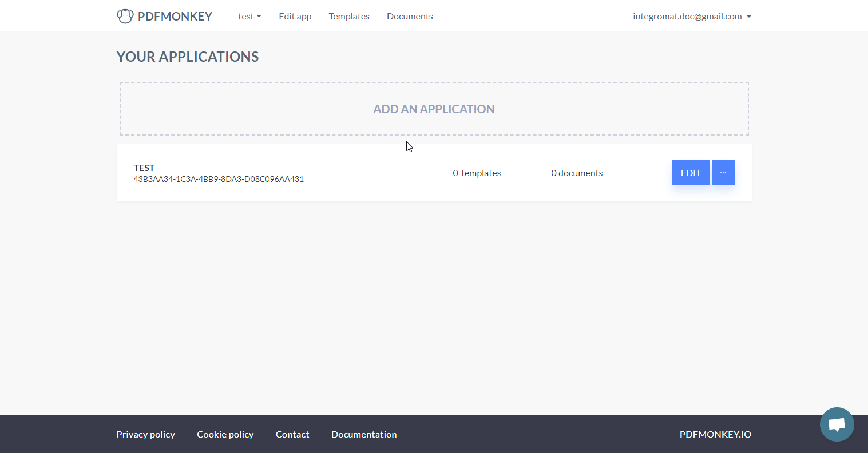The height and width of the screenshot is (453, 868).
Task: Select the TEST application name
Action: point(144,168)
